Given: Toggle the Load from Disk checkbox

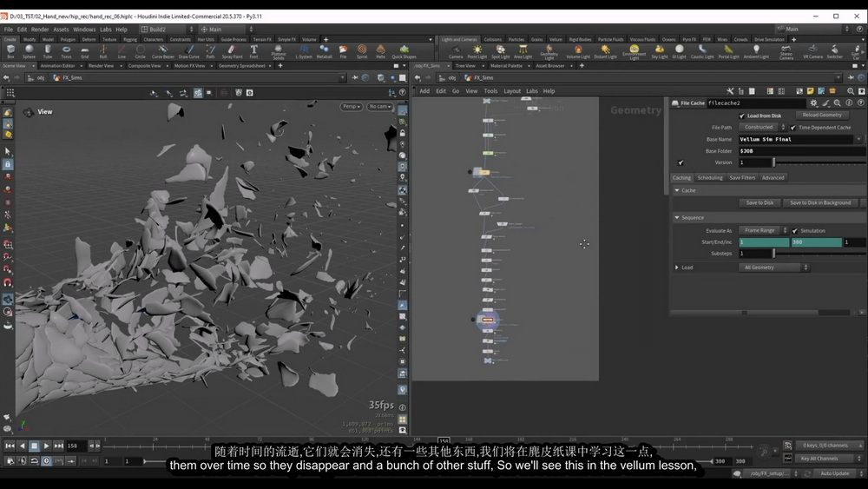Looking at the screenshot, I should pos(742,116).
